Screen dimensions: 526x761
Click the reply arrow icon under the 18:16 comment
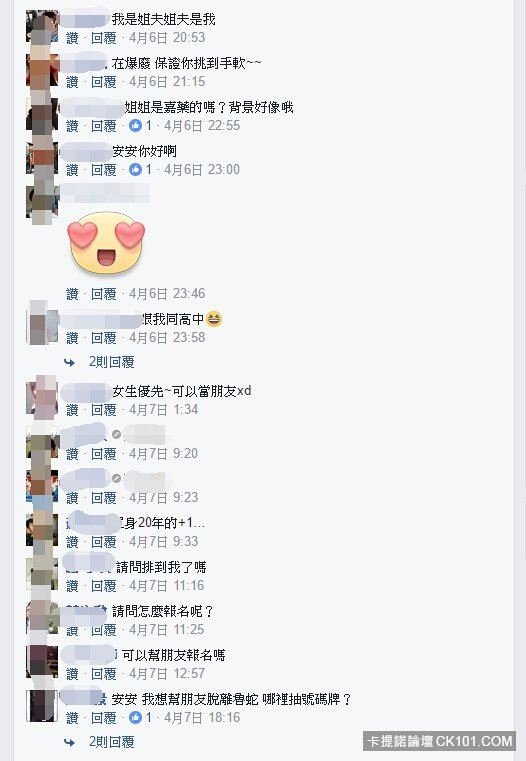(69, 742)
